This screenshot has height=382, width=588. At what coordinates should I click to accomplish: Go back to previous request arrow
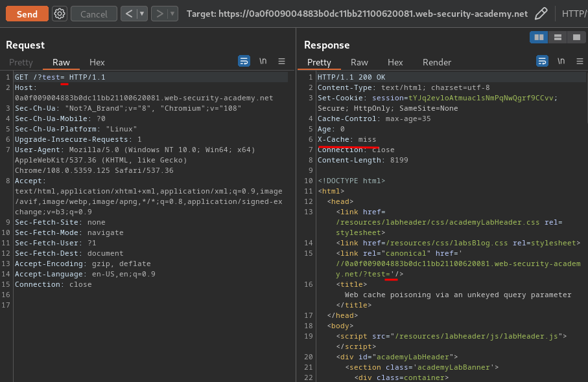(x=129, y=14)
